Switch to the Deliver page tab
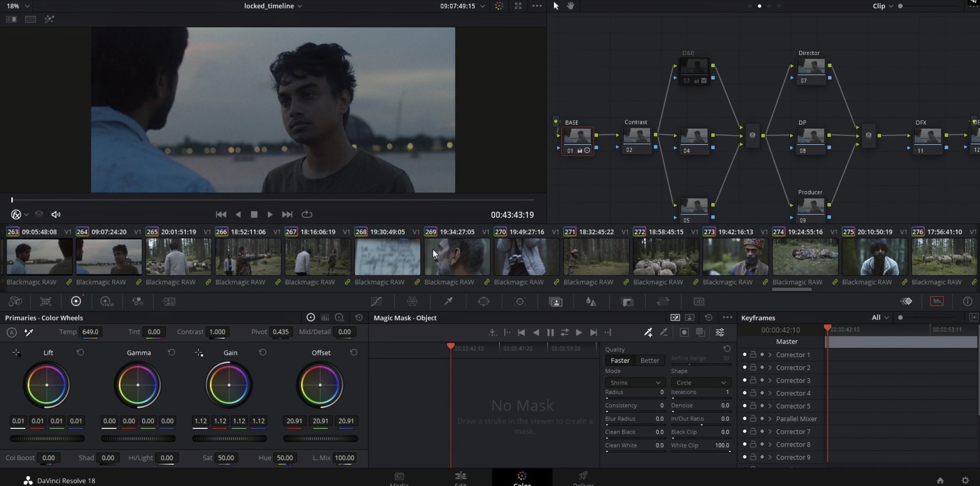 point(583,478)
